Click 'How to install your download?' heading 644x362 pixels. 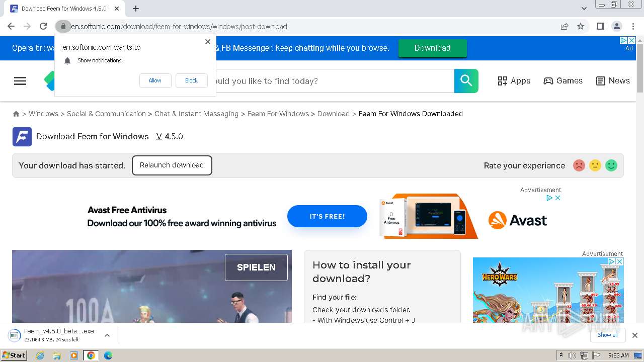(362, 271)
